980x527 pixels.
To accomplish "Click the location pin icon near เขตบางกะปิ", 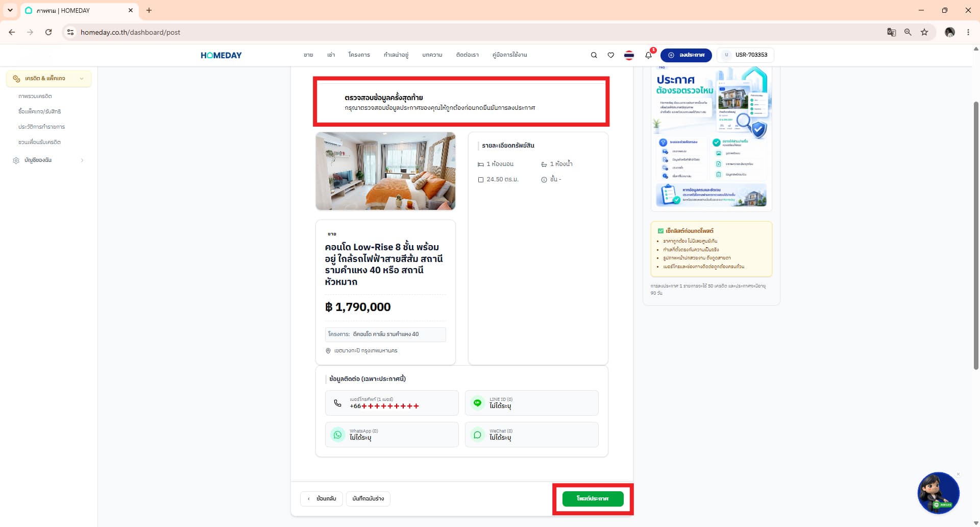I will (328, 351).
